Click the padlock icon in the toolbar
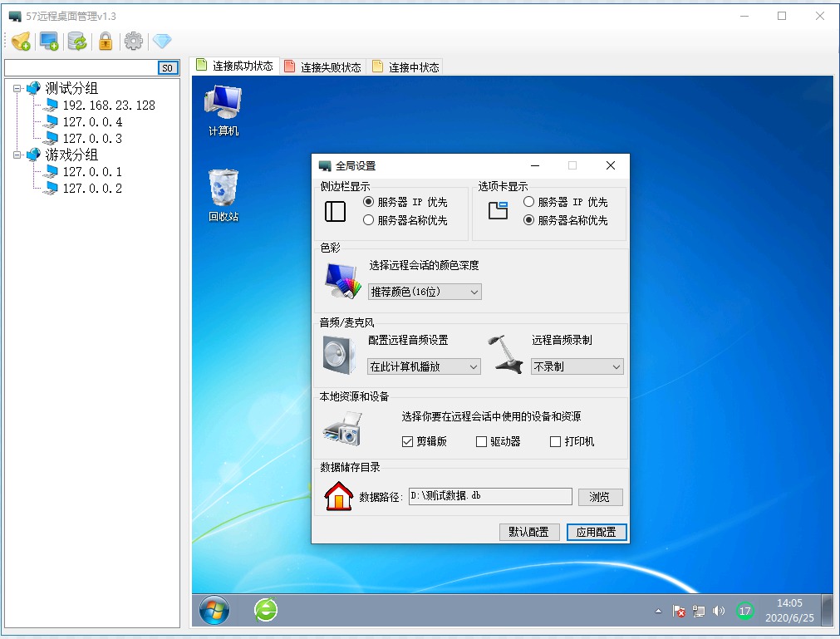 [106, 42]
